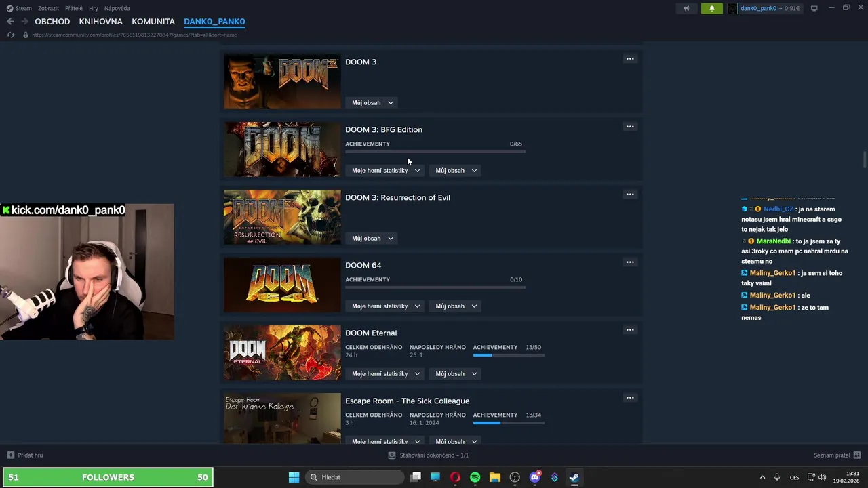Open the DOOM Eternal title link
Viewport: 868px width, 488px height.
click(371, 333)
